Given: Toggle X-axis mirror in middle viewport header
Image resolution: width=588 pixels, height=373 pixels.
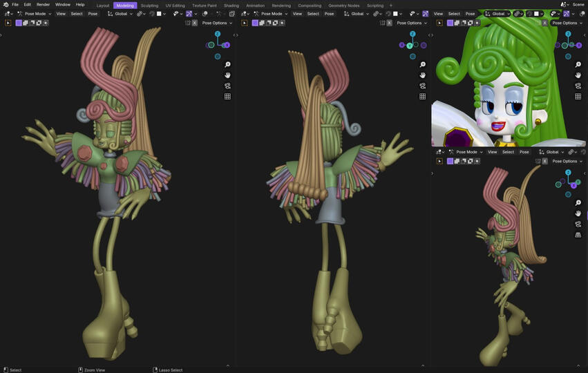Looking at the screenshot, I should [x=389, y=23].
